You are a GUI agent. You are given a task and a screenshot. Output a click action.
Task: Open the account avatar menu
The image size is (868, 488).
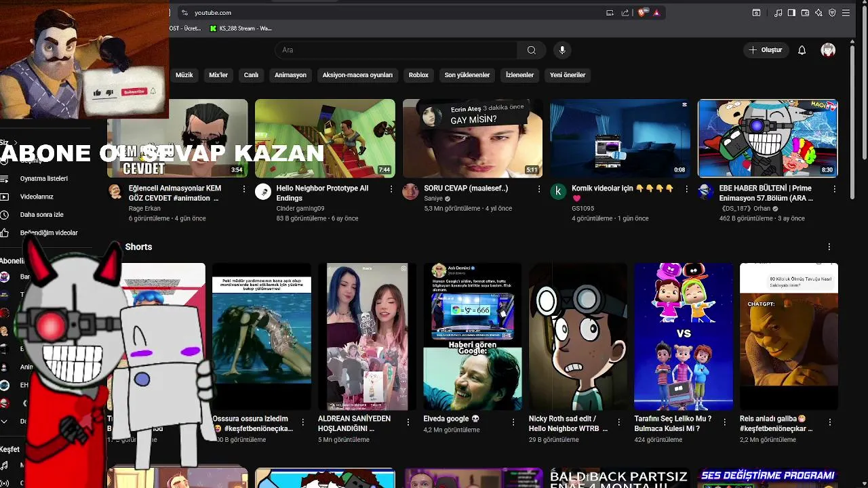point(828,50)
